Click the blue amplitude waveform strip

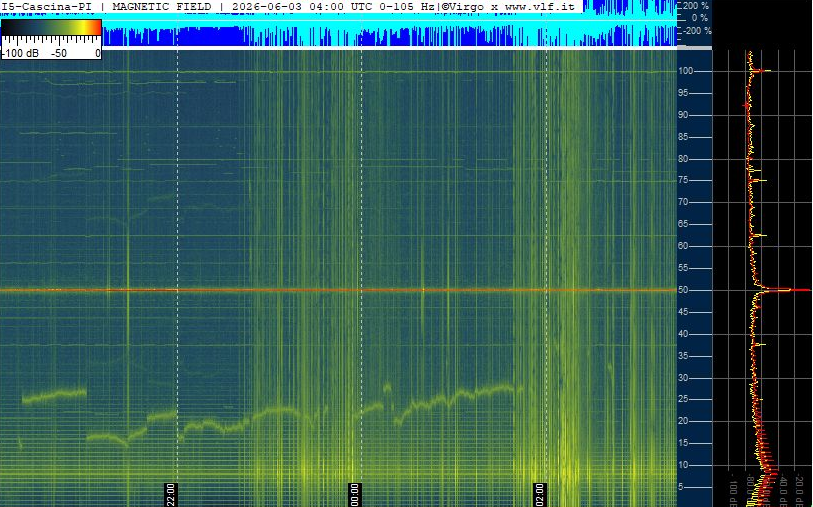(339, 31)
